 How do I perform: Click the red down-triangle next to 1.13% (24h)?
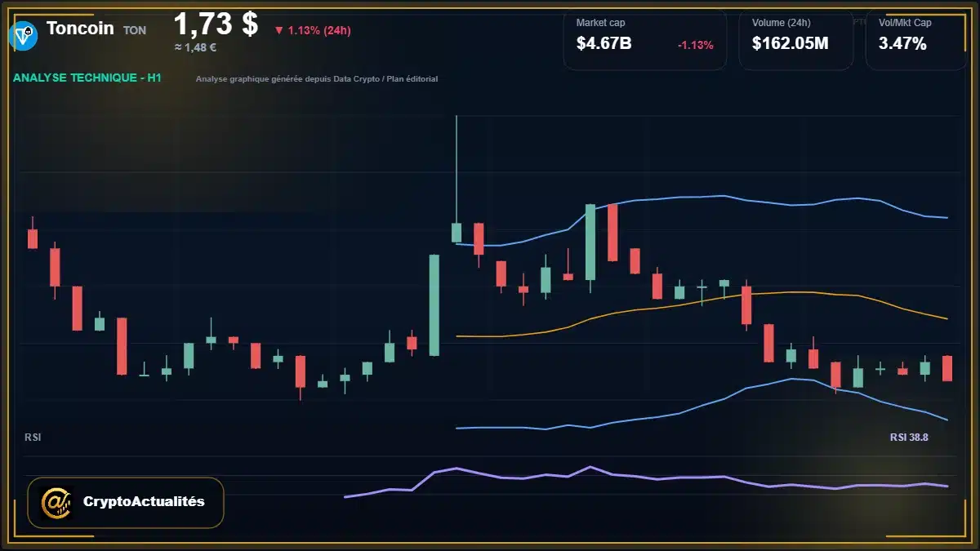click(279, 30)
